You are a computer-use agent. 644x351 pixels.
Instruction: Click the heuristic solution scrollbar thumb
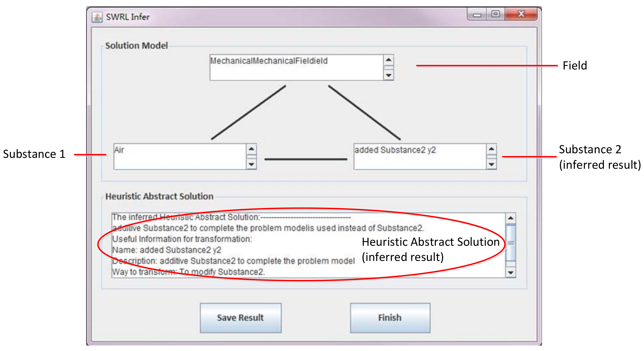(511, 242)
